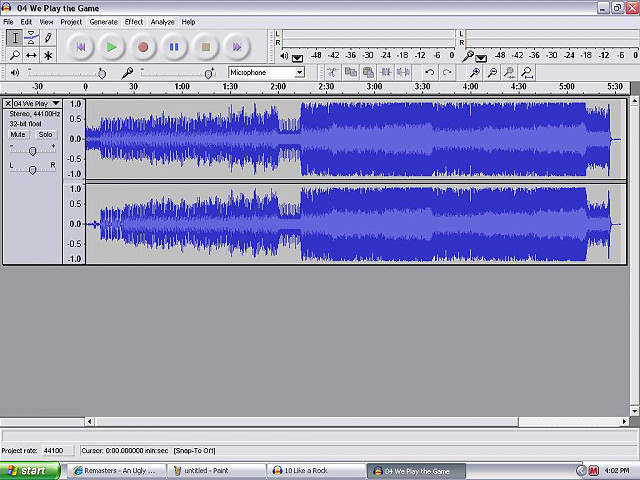The image size is (640, 480).
Task: Mute the 04 We Play track
Action: 18,135
